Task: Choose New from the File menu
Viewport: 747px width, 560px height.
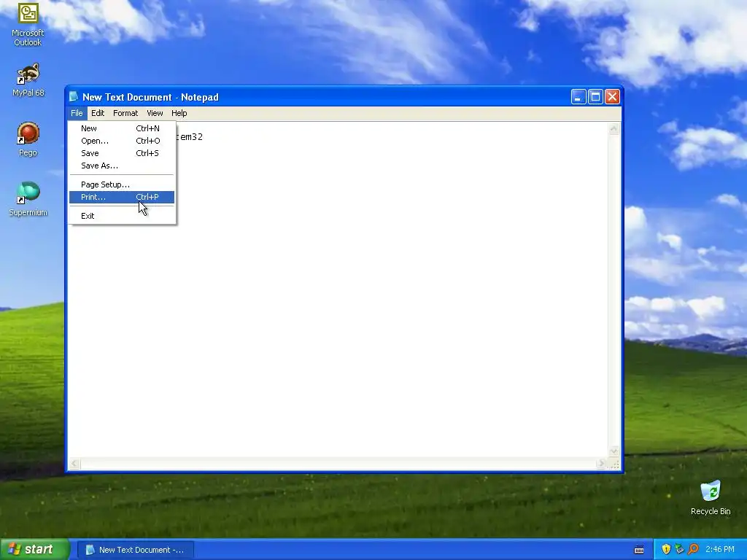Action: click(x=122, y=128)
